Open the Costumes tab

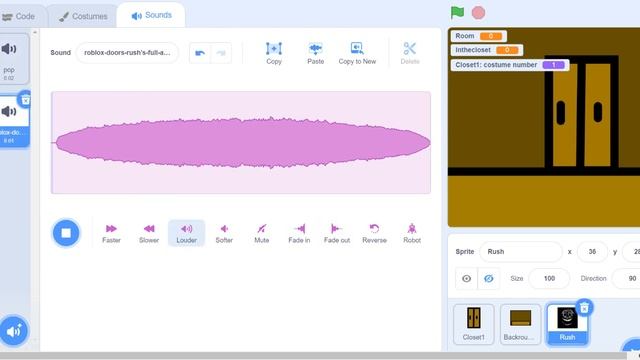point(83,16)
